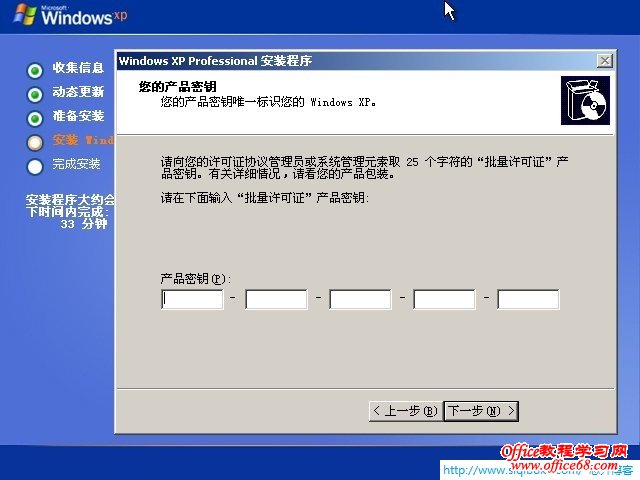The image size is (640, 480).
Task: Go to next step with 下一步(N)
Action: click(x=481, y=411)
